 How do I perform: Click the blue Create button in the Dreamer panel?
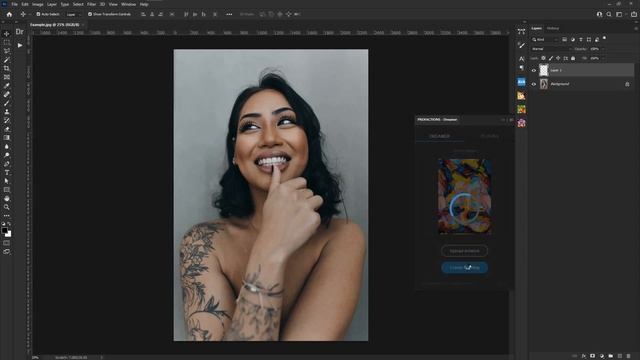(x=464, y=268)
